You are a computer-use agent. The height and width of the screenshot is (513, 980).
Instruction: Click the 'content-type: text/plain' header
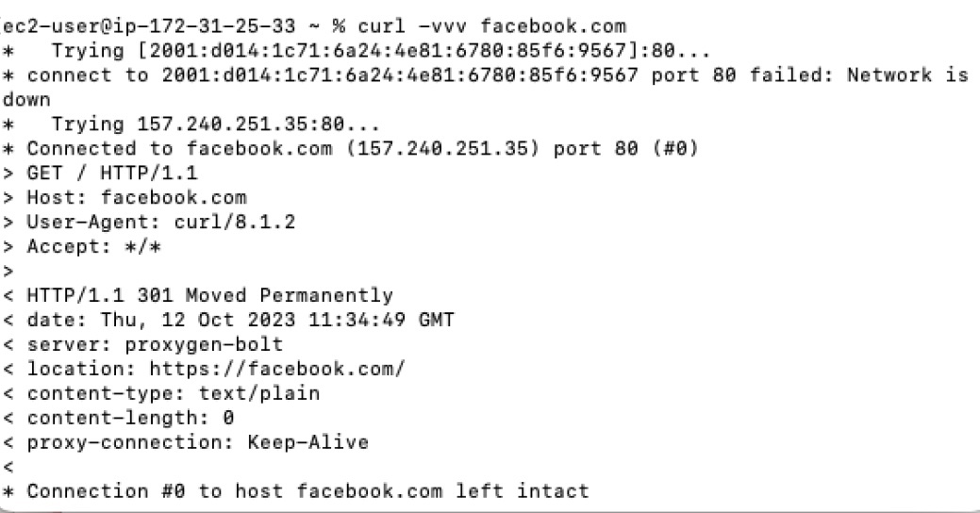point(174,393)
